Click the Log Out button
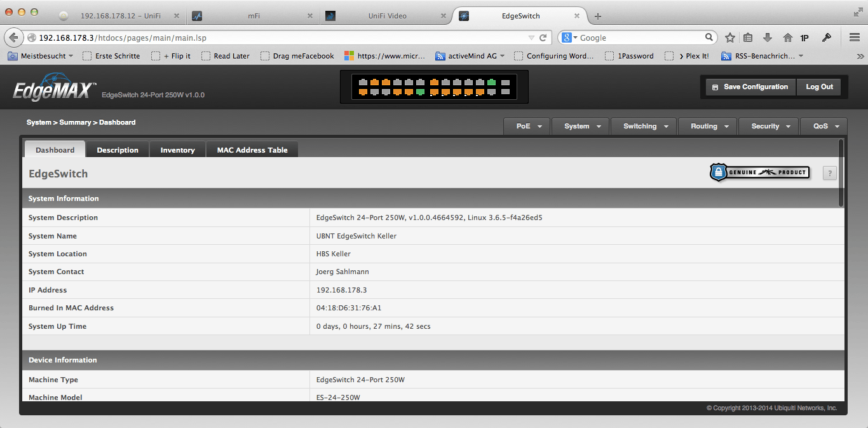Screen dimensions: 868x428 (x=820, y=87)
